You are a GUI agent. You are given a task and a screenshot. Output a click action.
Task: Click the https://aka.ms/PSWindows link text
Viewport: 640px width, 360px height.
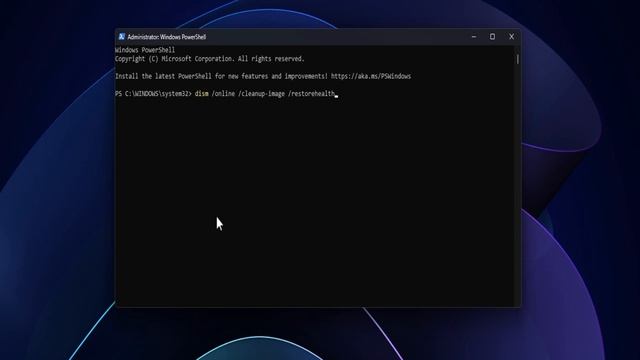(x=371, y=76)
